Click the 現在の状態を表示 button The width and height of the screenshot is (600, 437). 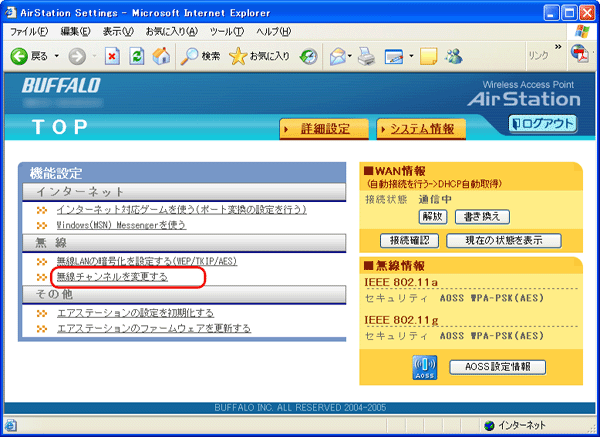(504, 241)
